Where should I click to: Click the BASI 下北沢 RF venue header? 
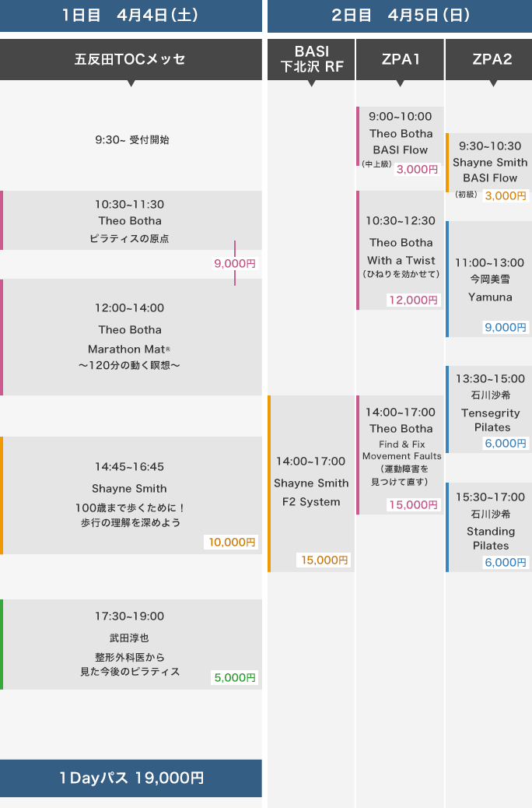(311, 59)
